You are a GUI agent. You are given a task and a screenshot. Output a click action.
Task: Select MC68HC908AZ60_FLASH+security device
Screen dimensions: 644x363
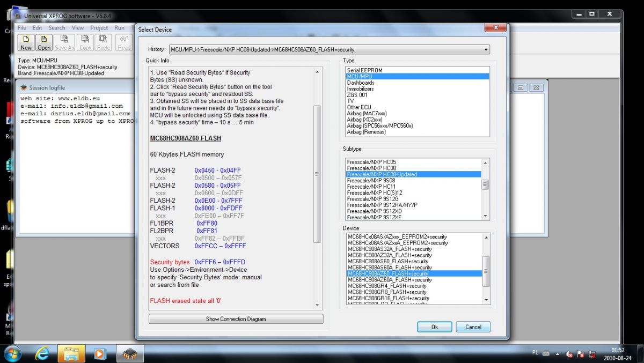click(413, 273)
